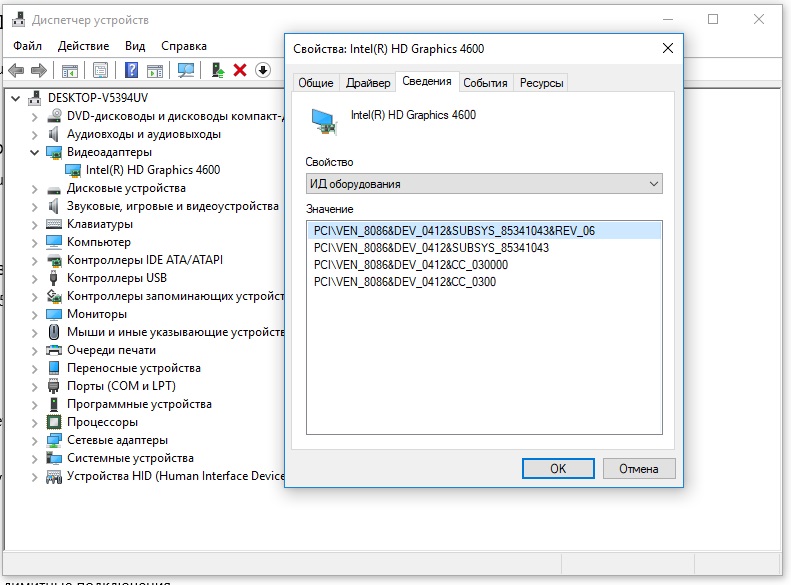791x585 pixels.
Task: Open the Действие menu
Action: (83, 46)
